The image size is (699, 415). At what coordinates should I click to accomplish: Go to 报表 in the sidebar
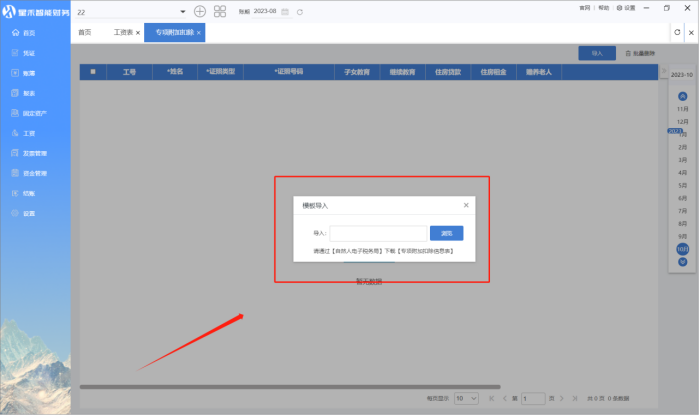[28, 93]
